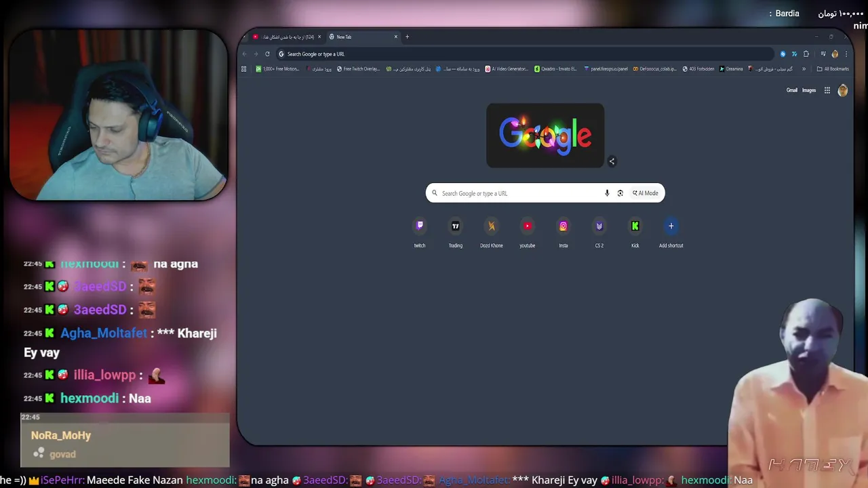Click Agha_Moltafet username in chat
Screen dimensions: 868x488
click(x=104, y=333)
